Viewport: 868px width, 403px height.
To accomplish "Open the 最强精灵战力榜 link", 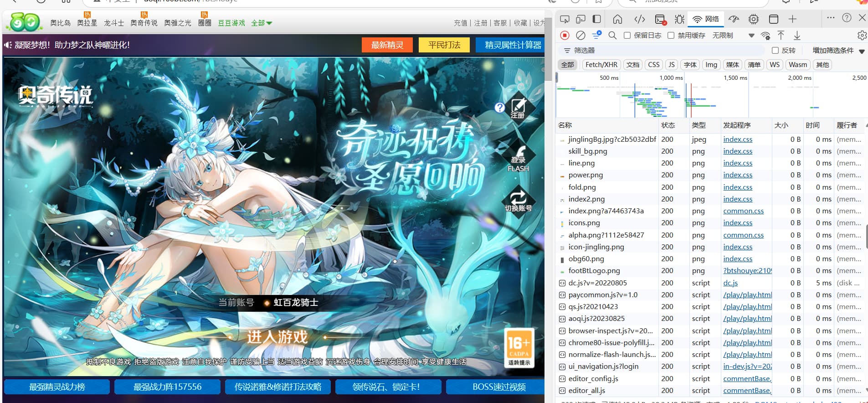I will [57, 387].
